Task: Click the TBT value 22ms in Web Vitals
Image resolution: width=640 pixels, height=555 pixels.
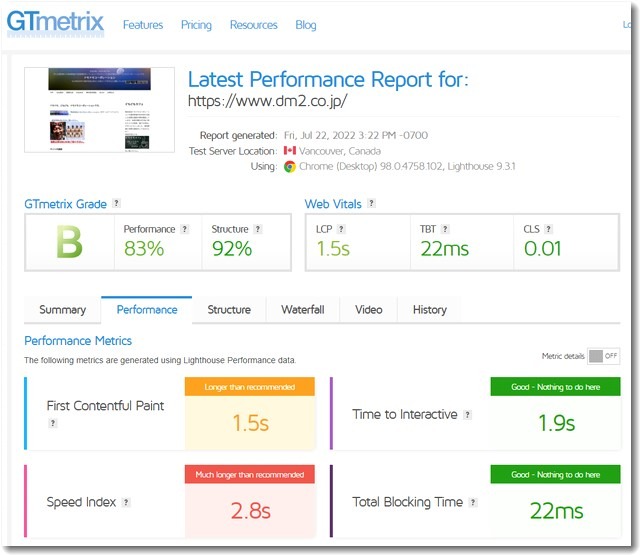Action: click(x=444, y=249)
